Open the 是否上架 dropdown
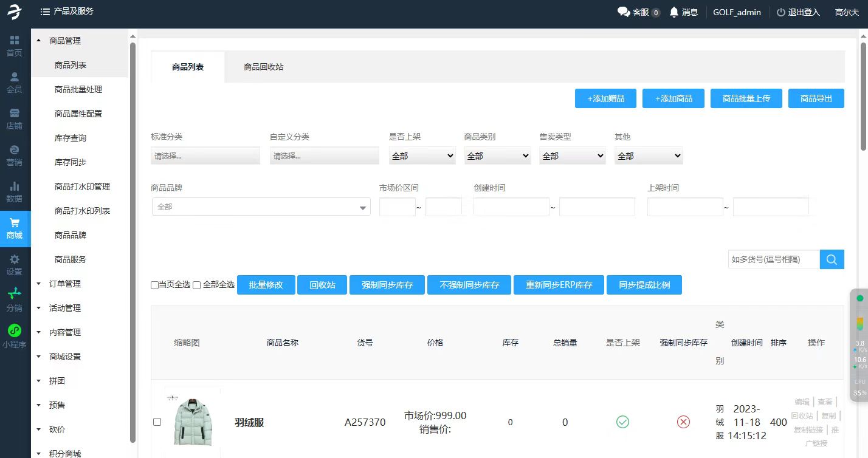 pyautogui.click(x=422, y=156)
